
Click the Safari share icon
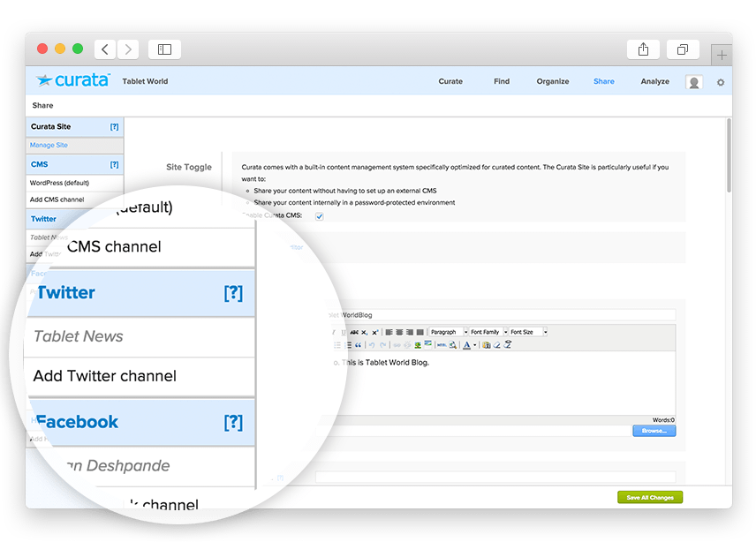tap(642, 49)
